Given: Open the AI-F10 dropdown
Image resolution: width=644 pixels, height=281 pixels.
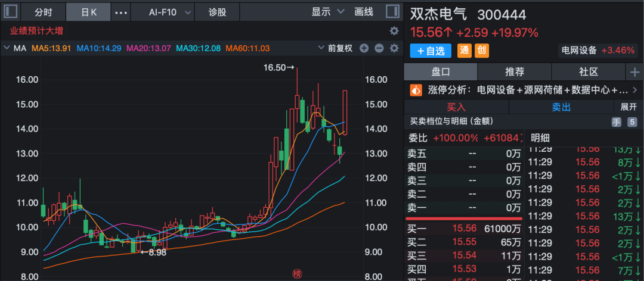Looking at the screenshot, I should coord(169,12).
